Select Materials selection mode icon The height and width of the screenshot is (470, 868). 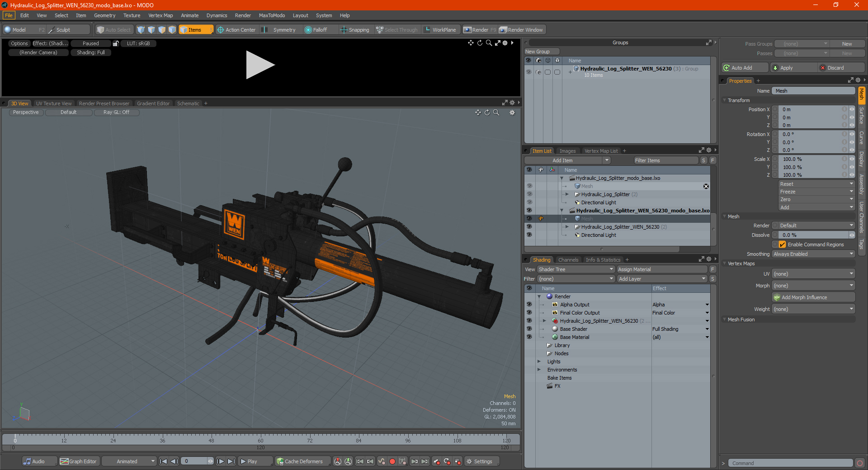(172, 30)
